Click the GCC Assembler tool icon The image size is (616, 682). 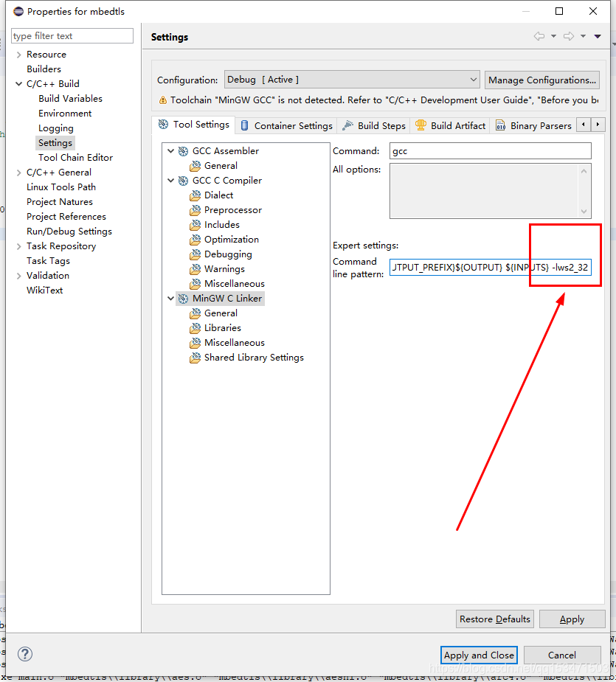183,151
